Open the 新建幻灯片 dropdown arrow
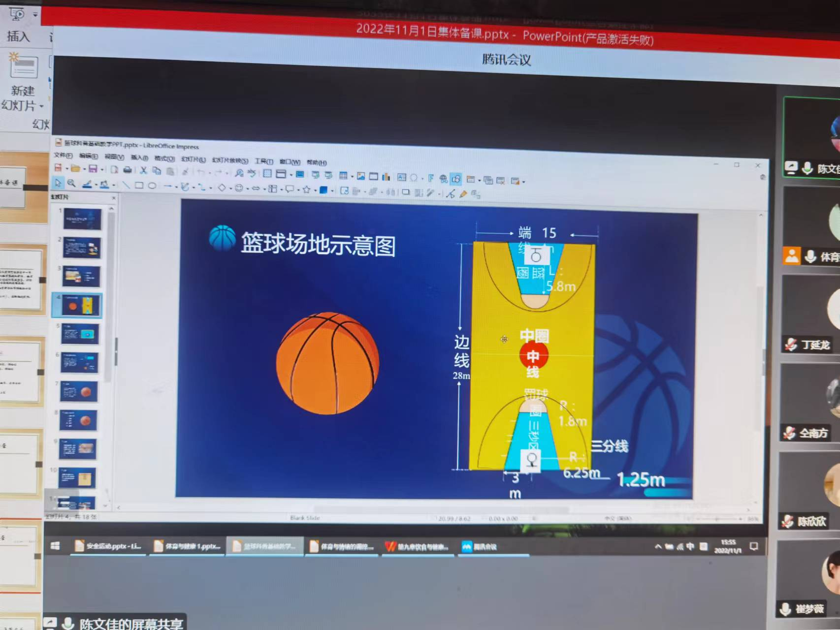Viewport: 840px width, 630px height. point(41,106)
